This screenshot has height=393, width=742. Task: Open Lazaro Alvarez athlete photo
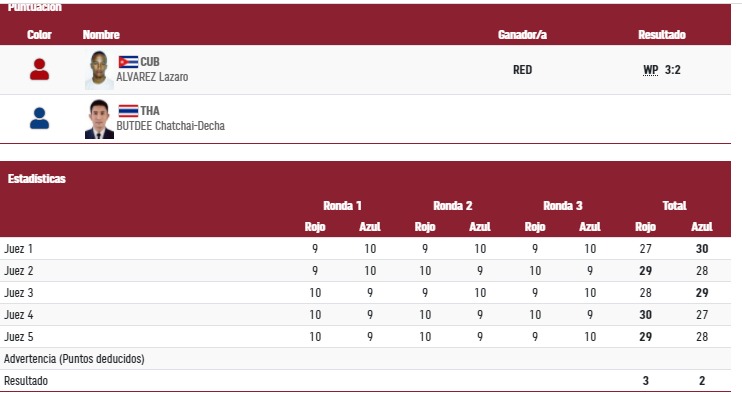tap(99, 70)
